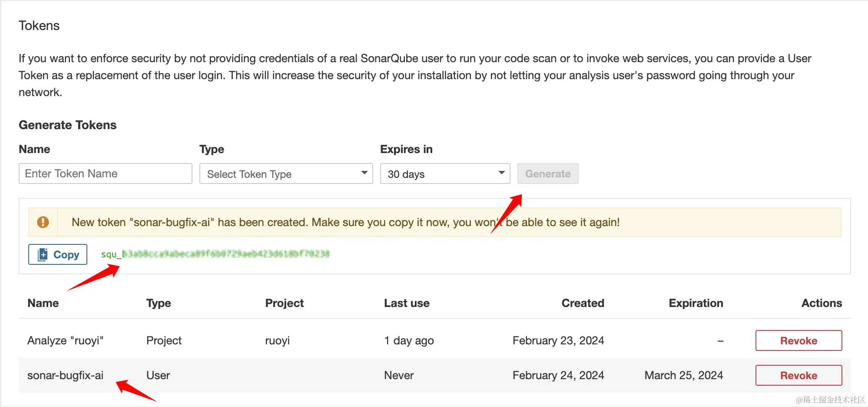Click the Last use column header

[x=407, y=303]
